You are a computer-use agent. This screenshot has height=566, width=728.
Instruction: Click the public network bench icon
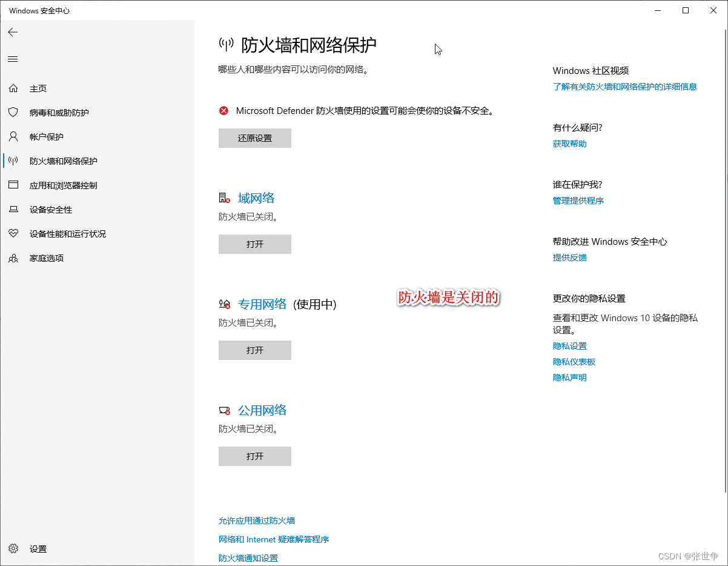[225, 410]
